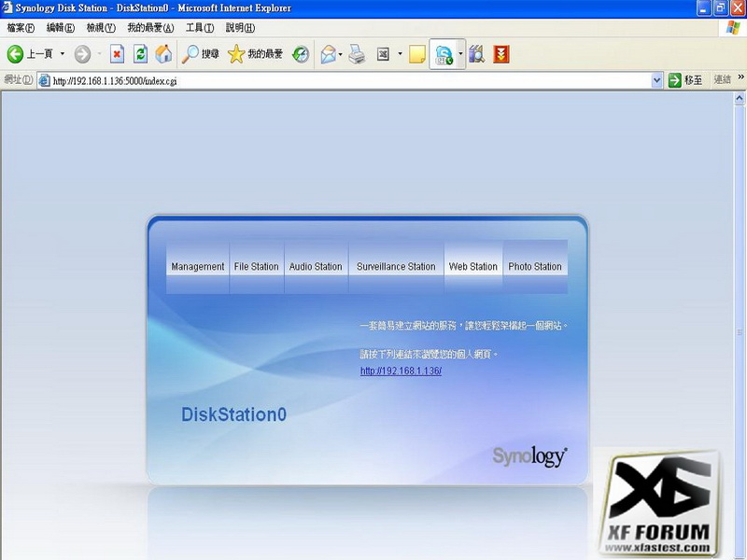Stop loading with the red X icon
This screenshot has height=560, width=747.
(117, 54)
